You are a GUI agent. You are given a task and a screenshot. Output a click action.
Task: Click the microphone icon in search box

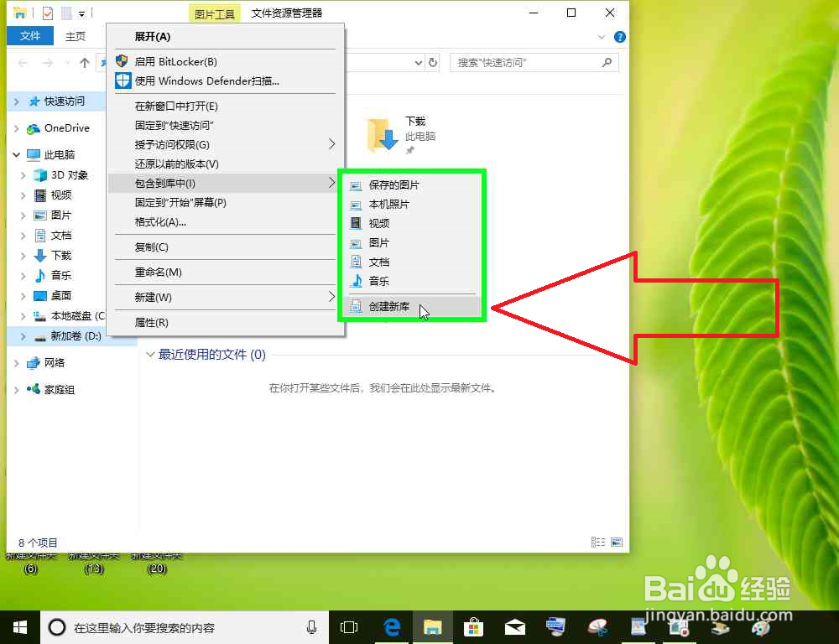tap(311, 627)
